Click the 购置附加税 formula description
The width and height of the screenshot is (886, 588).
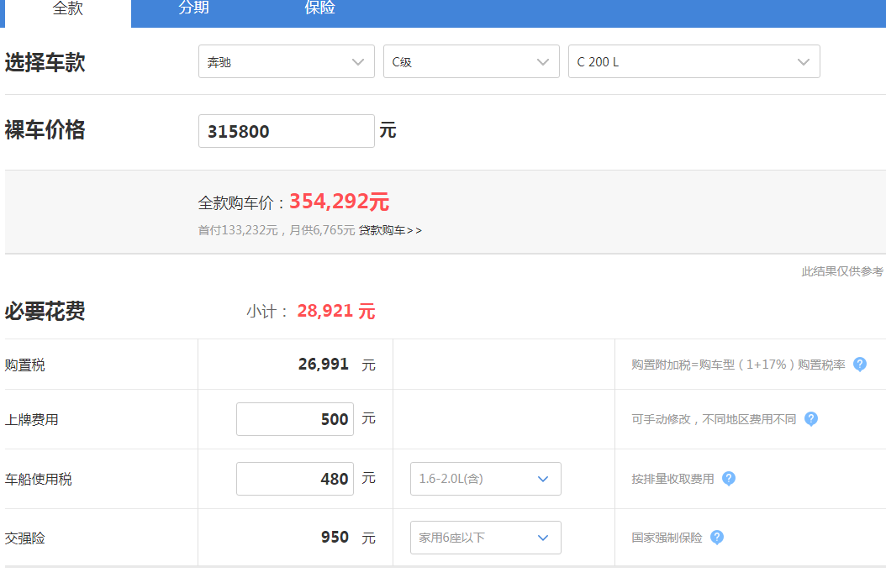pyautogui.click(x=738, y=365)
